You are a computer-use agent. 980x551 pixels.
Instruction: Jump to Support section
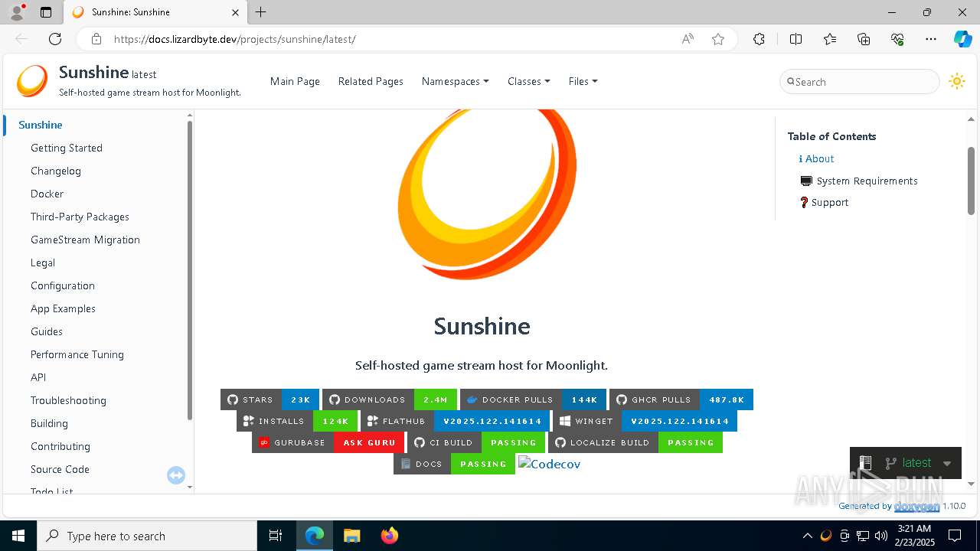(x=824, y=202)
